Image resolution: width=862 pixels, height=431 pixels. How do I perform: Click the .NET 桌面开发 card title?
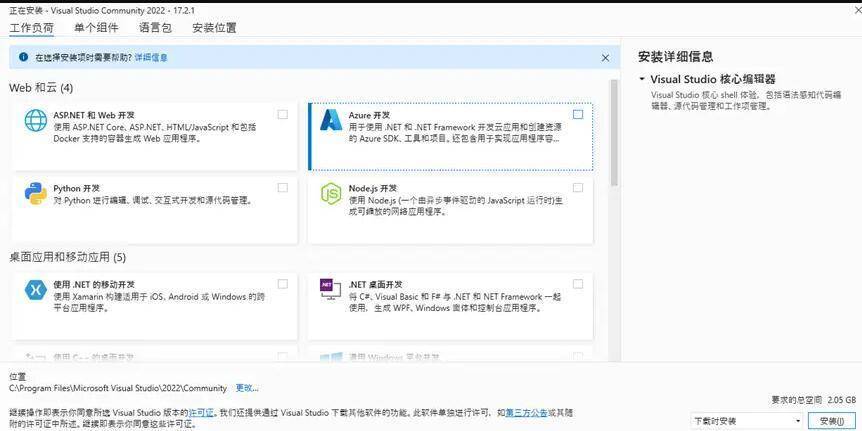tap(375, 284)
